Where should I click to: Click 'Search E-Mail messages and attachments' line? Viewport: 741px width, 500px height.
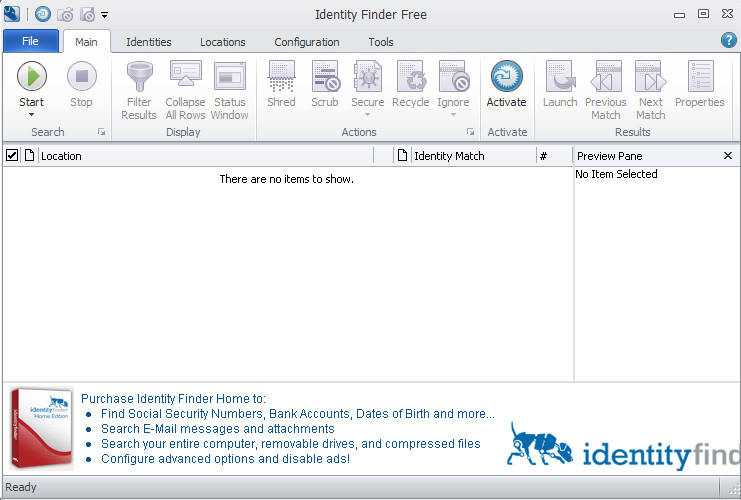coord(218,429)
